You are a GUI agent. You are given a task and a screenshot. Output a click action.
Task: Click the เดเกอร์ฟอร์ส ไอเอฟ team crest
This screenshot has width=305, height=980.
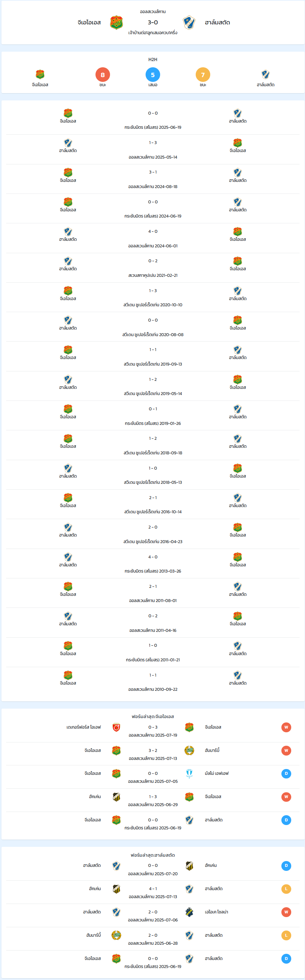(116, 727)
